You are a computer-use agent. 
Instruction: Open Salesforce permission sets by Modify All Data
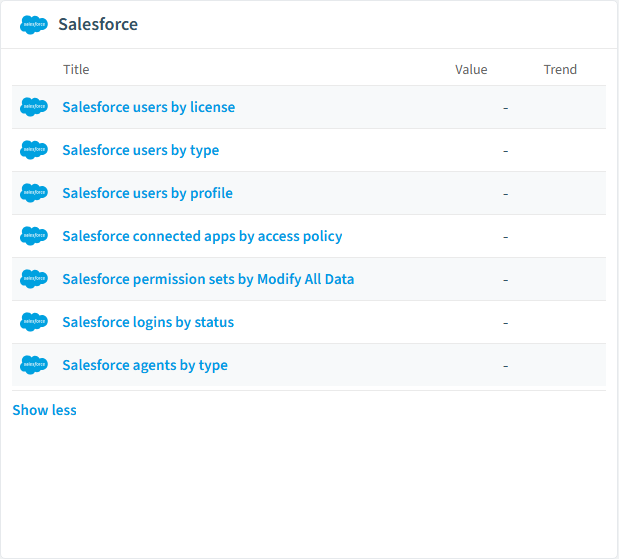click(x=208, y=280)
